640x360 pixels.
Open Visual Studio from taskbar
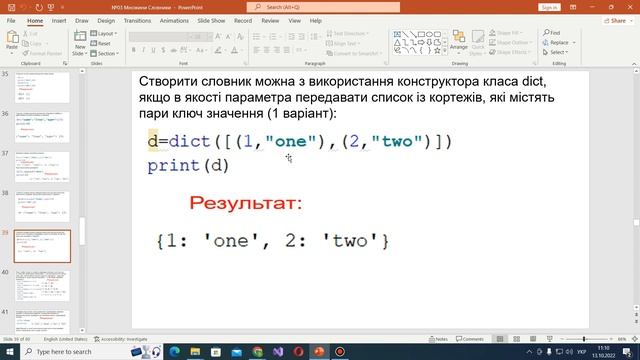click(x=278, y=351)
